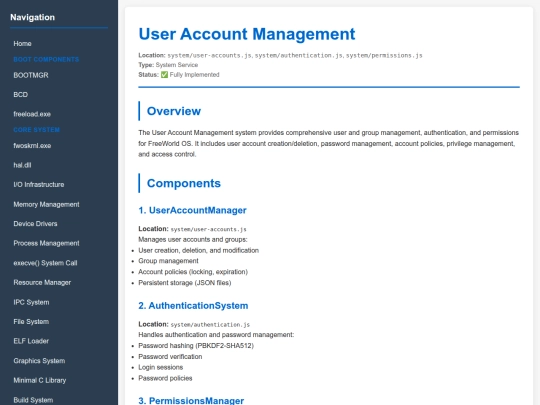
Task: Open File System in sidebar
Action: pyautogui.click(x=31, y=322)
